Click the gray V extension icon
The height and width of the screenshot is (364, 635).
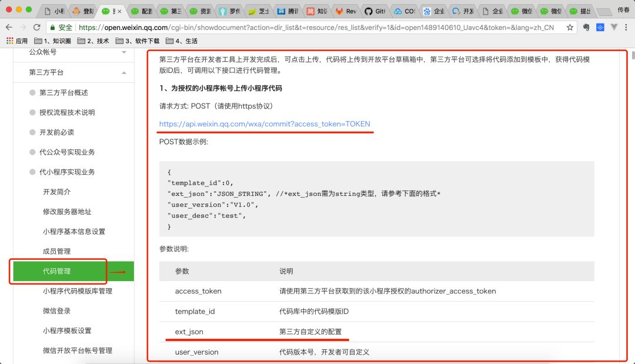[614, 27]
